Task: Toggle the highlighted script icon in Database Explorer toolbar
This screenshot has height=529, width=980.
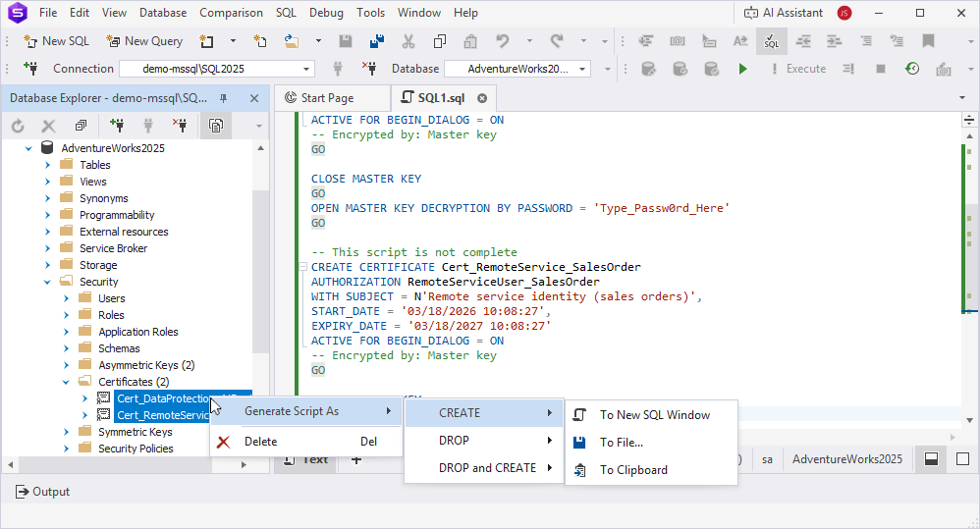Action: click(x=216, y=127)
